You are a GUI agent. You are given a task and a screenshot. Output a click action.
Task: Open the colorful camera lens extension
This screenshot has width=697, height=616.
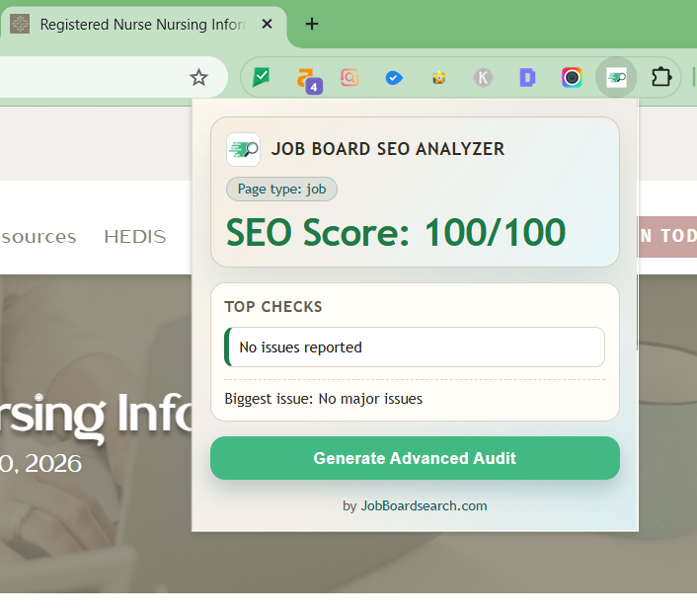point(572,78)
